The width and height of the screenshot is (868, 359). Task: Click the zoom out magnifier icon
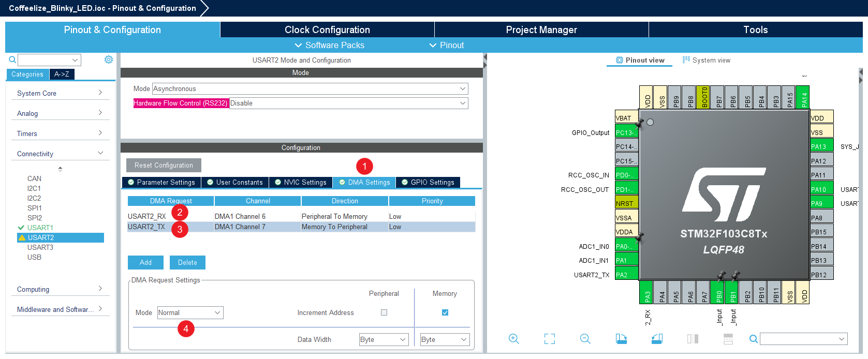click(x=585, y=339)
